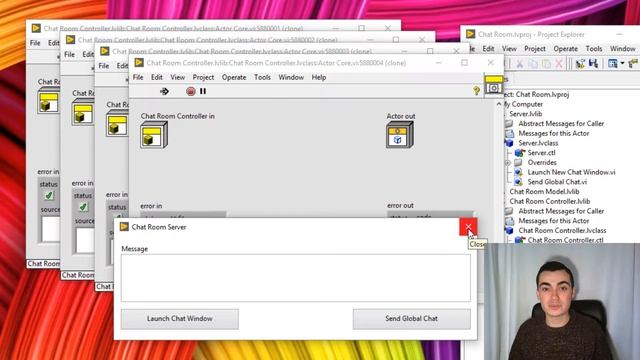This screenshot has width=640, height=360.
Task: Select controller object icon in 5880001 clone window
Action: click(48, 101)
